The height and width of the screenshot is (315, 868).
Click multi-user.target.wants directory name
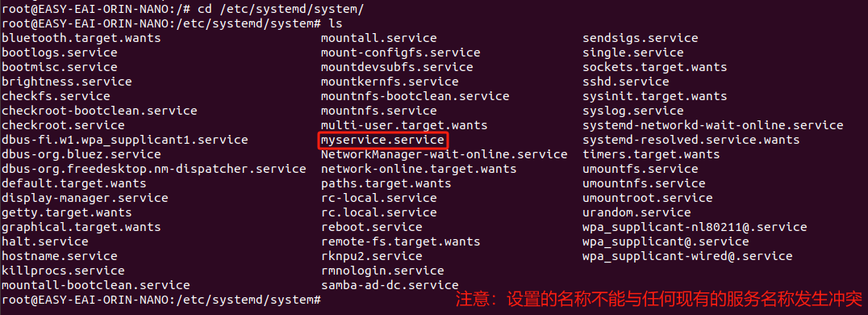(404, 125)
